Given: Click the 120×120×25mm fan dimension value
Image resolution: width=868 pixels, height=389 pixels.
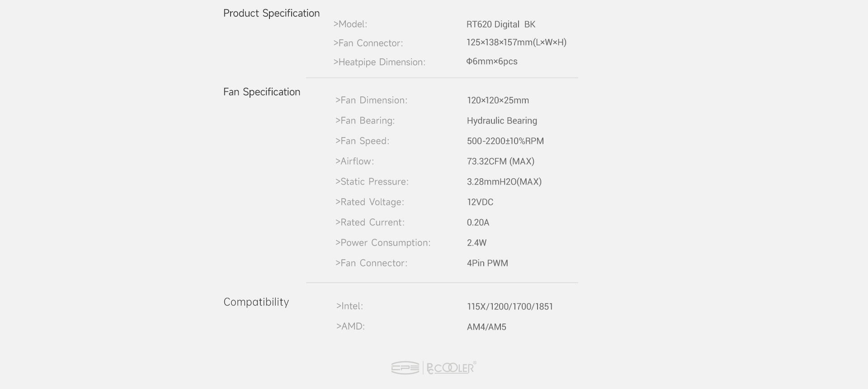Looking at the screenshot, I should [498, 100].
